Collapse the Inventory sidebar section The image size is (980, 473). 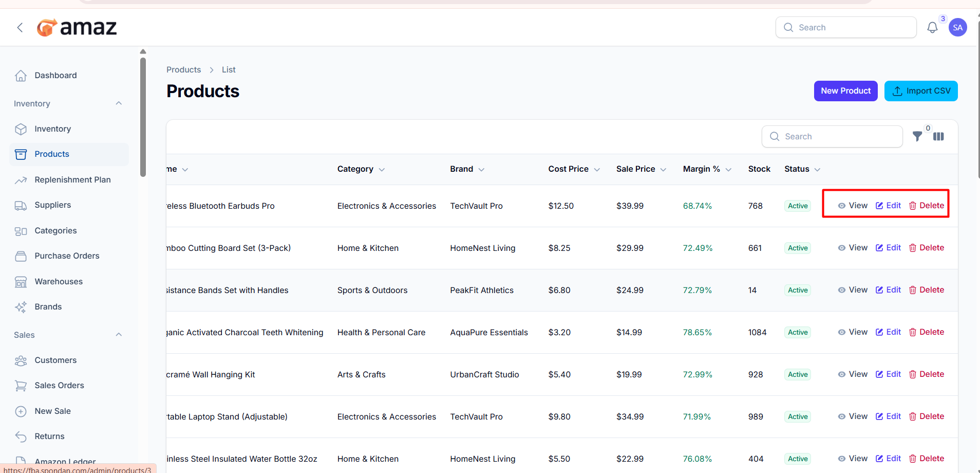(119, 103)
